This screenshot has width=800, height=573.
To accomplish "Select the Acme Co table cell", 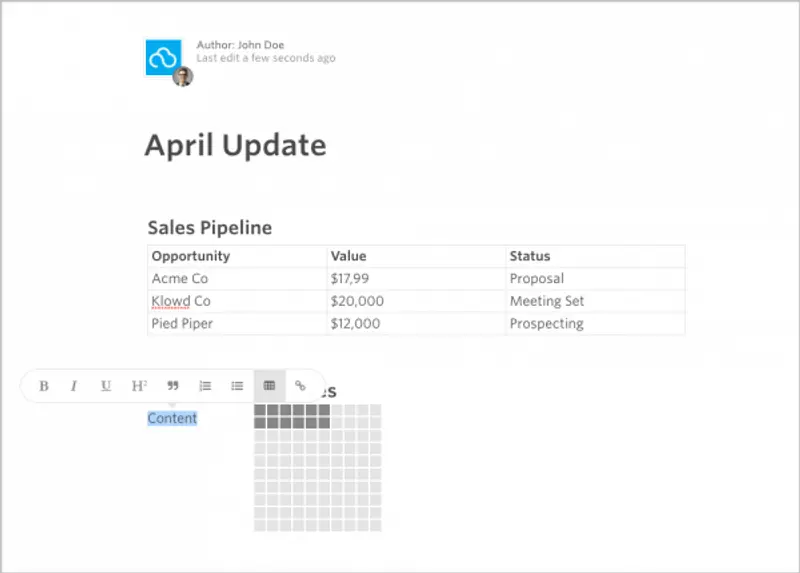I will click(x=180, y=279).
